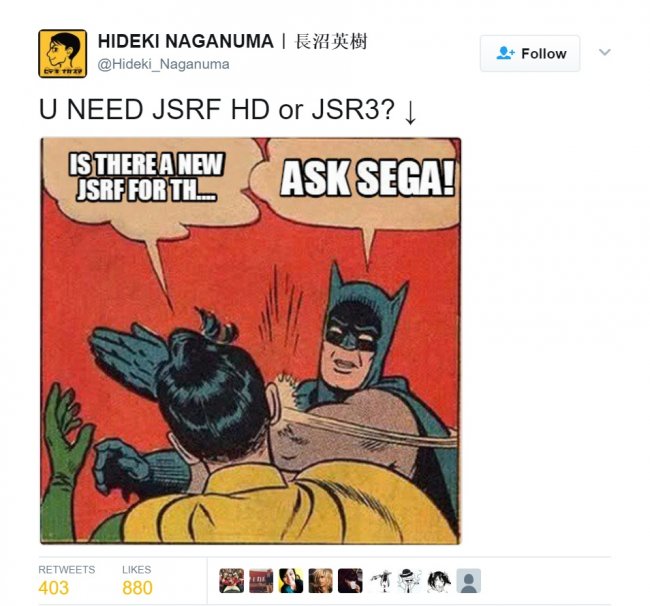Screen dimensions: 650x606
Task: Expand the tweet options chevron
Action: pos(605,52)
